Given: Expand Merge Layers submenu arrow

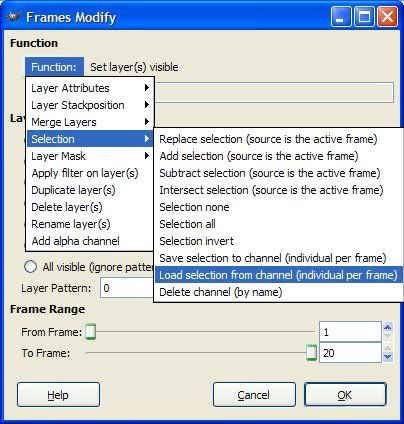Looking at the screenshot, I should coord(147,122).
